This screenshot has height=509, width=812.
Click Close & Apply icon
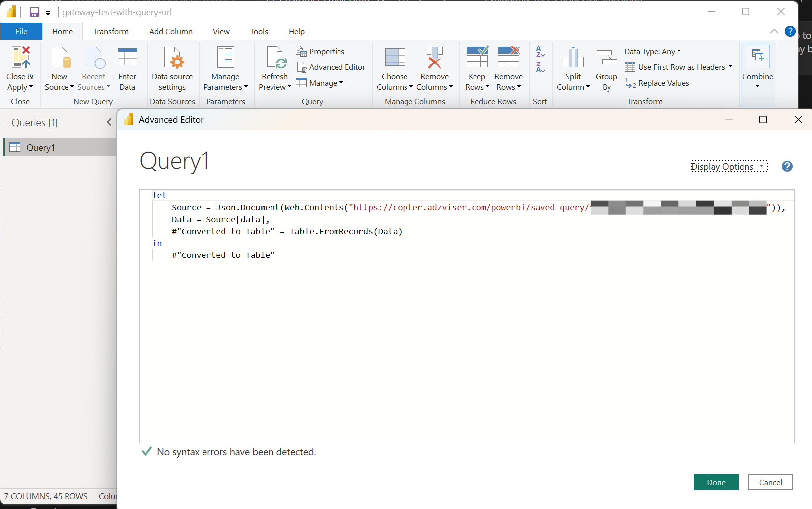[21, 57]
